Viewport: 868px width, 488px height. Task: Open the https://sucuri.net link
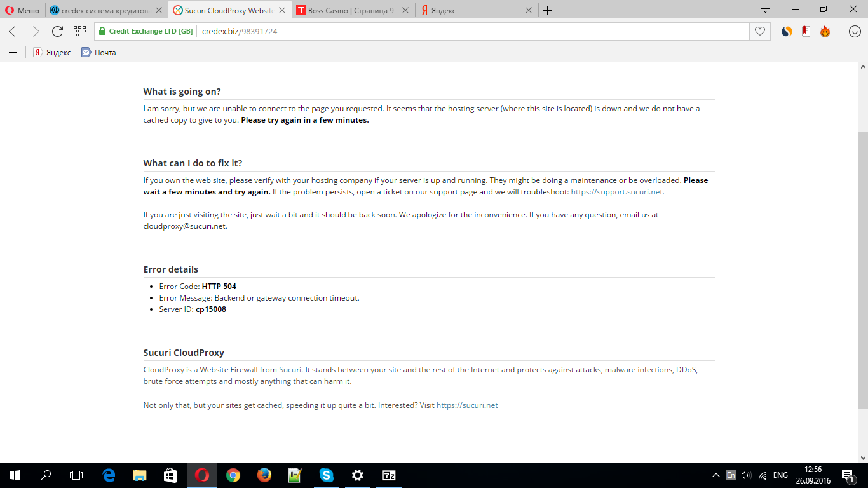(x=467, y=405)
